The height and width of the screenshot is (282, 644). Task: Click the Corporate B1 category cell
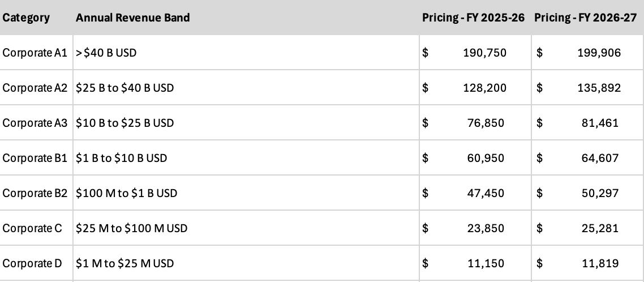tap(35, 158)
